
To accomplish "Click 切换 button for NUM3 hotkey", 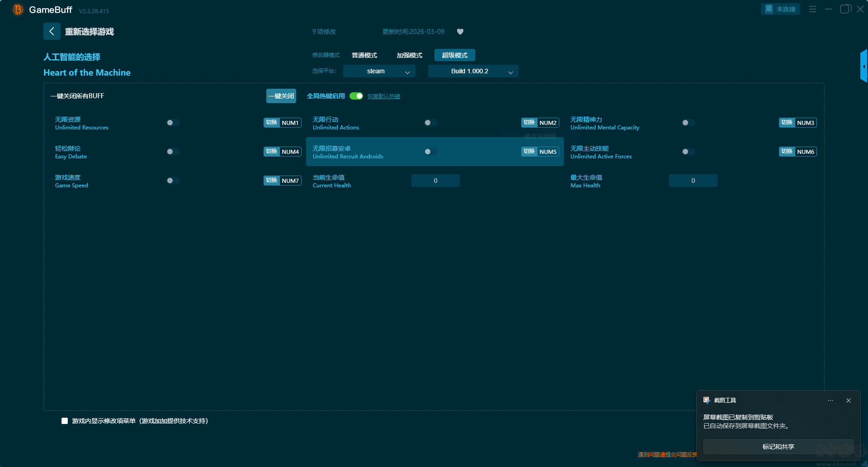I will [x=787, y=123].
